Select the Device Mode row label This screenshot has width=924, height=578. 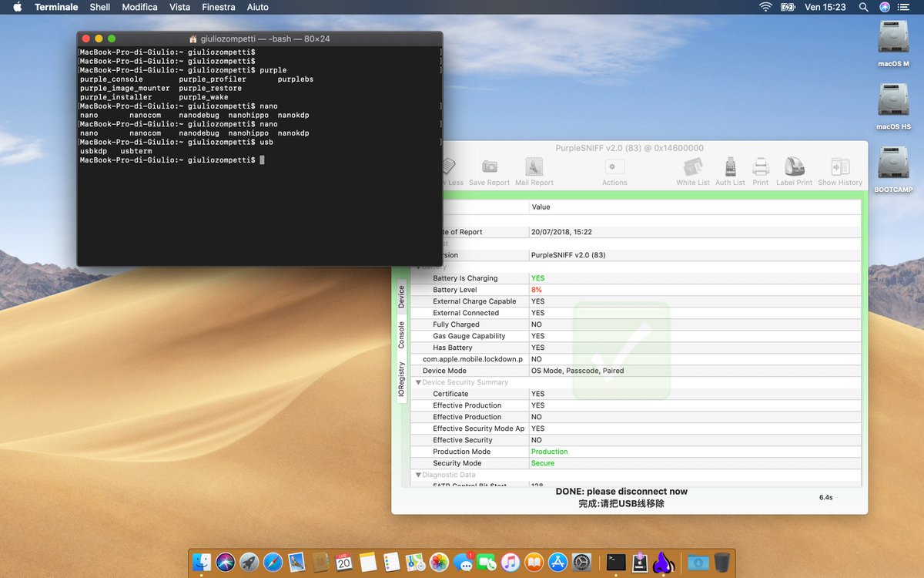[444, 371]
